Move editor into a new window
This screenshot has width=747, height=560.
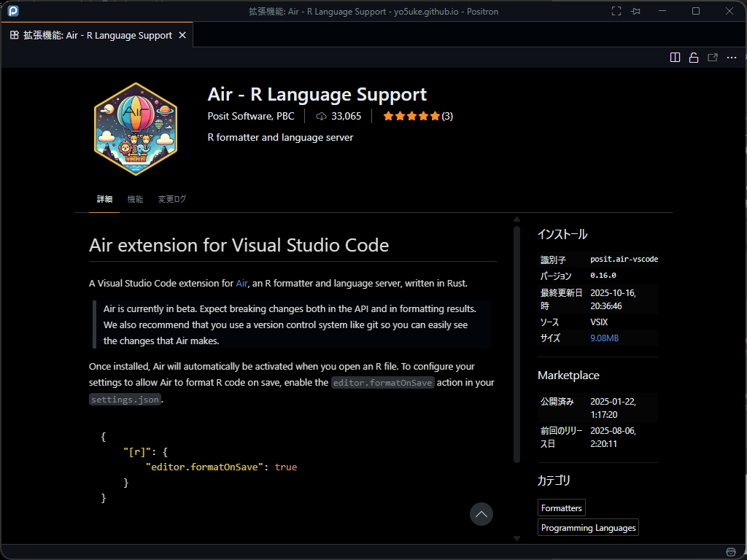[713, 58]
